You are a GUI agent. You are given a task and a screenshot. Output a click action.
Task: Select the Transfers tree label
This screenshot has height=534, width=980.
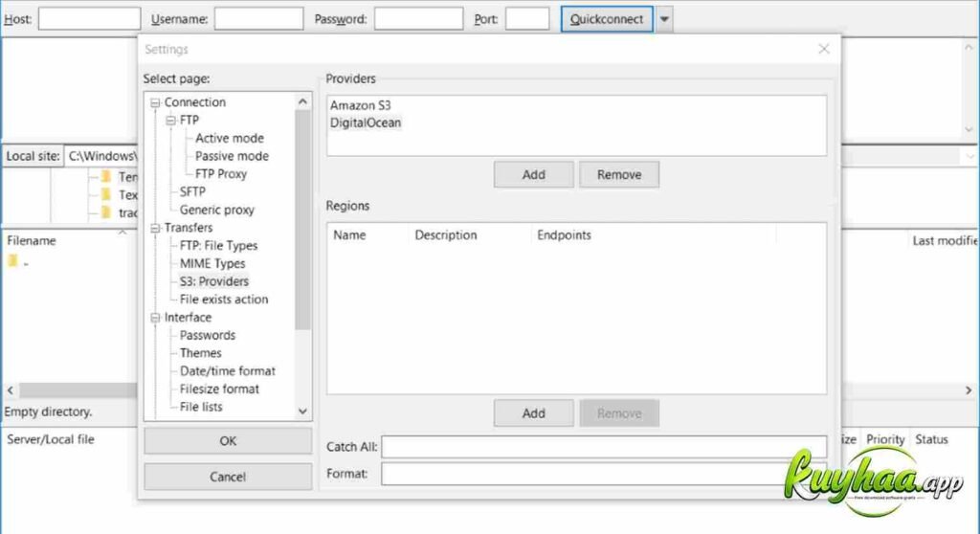[x=189, y=228]
